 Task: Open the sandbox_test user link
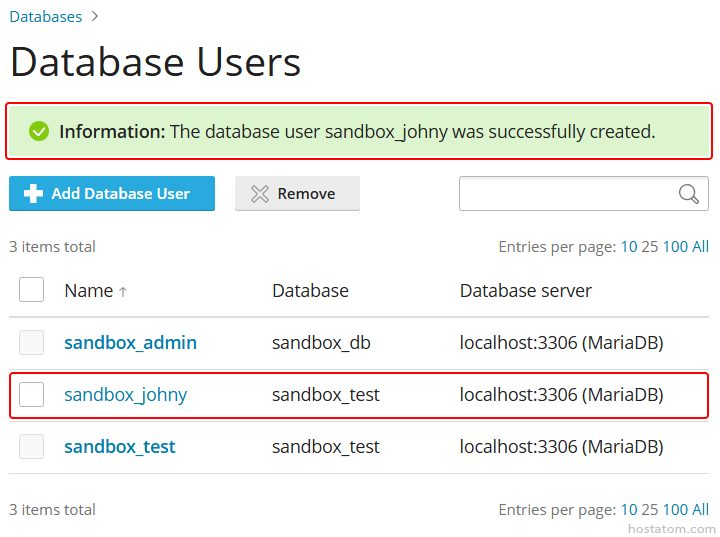(119, 447)
